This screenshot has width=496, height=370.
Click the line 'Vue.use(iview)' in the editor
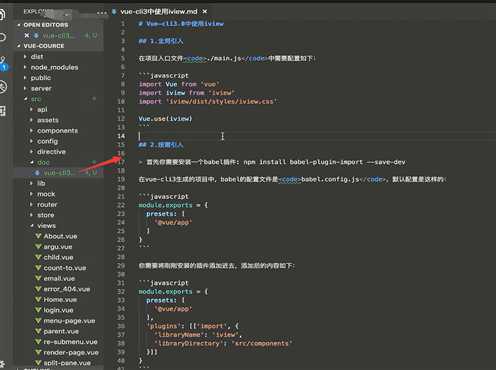pyautogui.click(x=165, y=119)
